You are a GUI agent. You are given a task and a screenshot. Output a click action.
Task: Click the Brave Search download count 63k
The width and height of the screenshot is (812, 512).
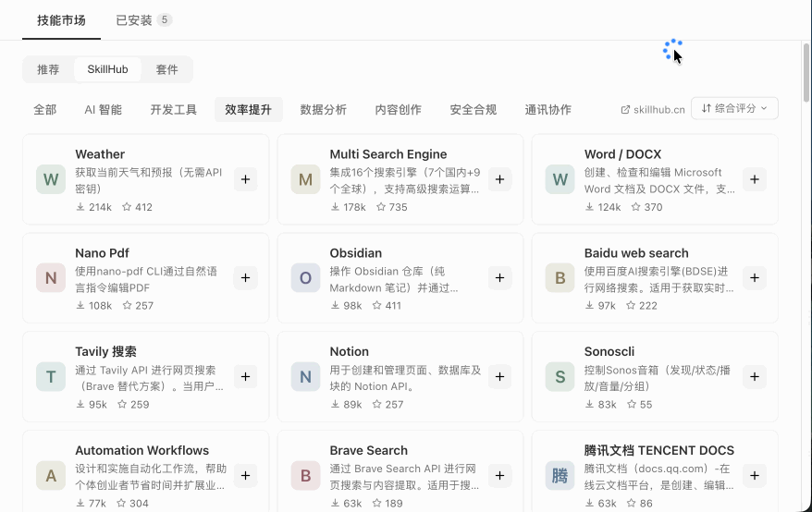pos(347,503)
